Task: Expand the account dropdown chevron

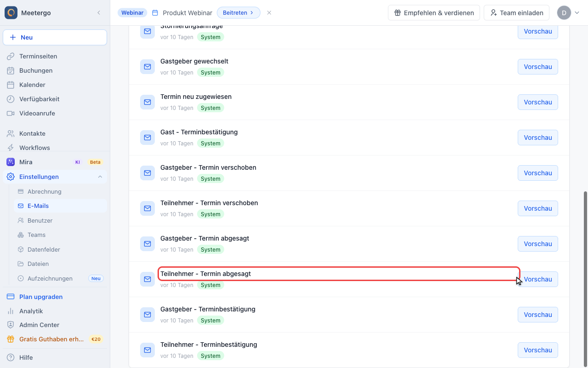Action: tap(577, 13)
